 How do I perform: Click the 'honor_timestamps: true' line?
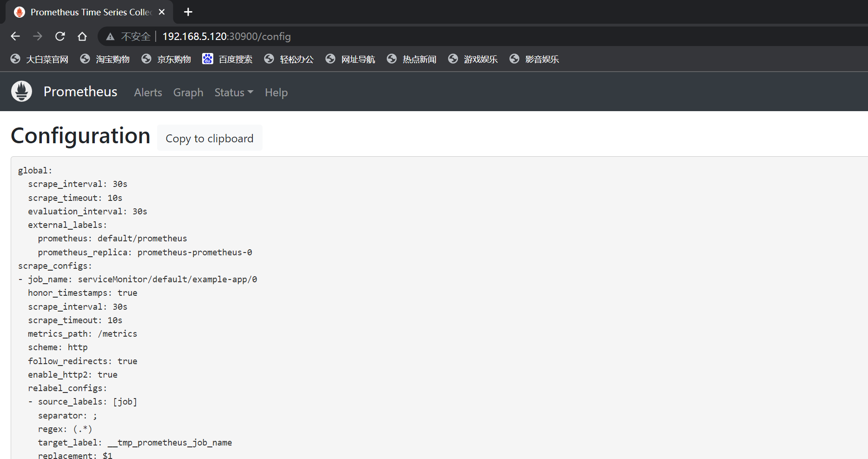coord(83,293)
